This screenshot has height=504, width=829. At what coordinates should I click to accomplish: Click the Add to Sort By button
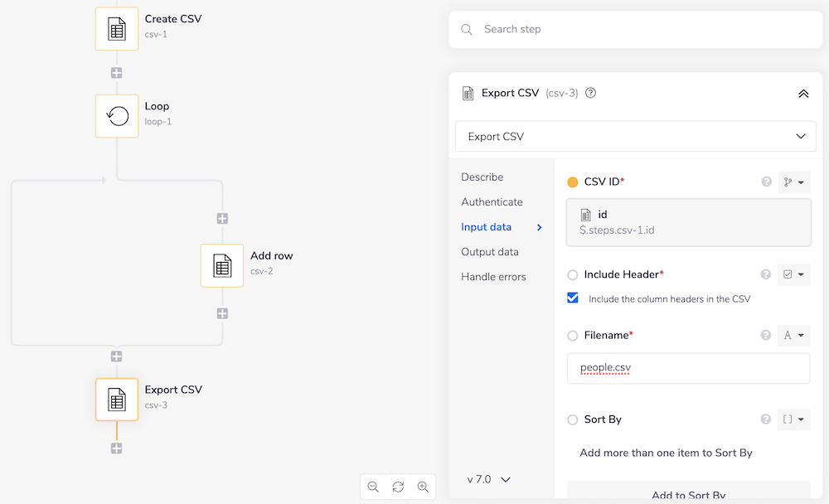688,494
